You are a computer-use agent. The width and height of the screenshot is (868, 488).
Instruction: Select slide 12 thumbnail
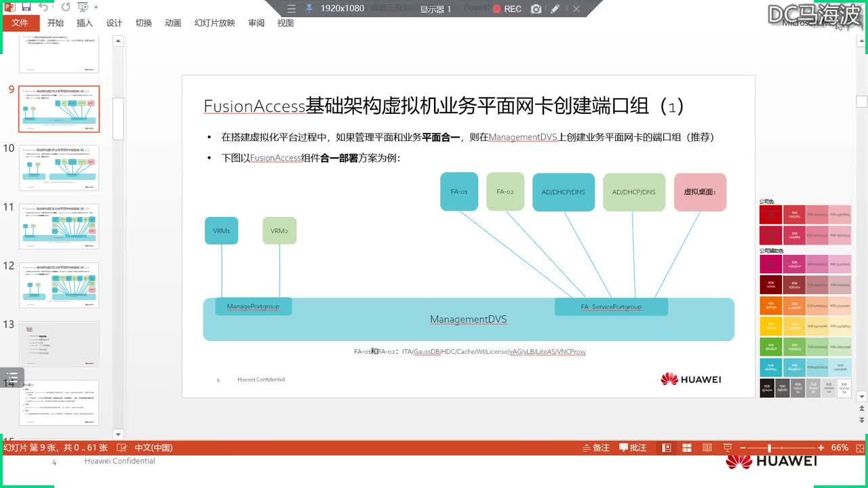click(59, 285)
